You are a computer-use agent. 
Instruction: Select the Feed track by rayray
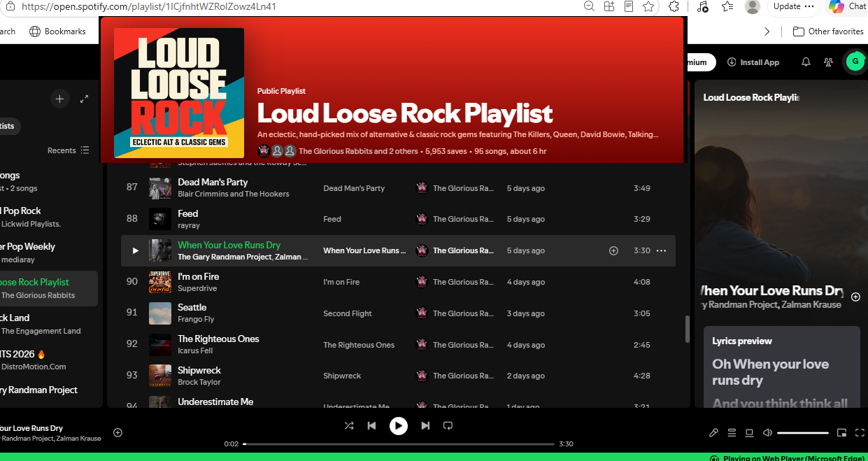coord(188,213)
